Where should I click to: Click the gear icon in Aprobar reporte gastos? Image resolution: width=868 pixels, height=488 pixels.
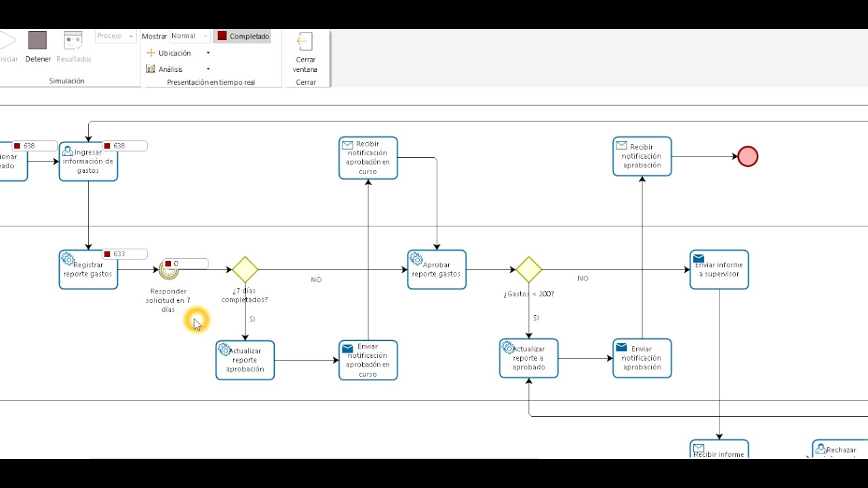(416, 258)
